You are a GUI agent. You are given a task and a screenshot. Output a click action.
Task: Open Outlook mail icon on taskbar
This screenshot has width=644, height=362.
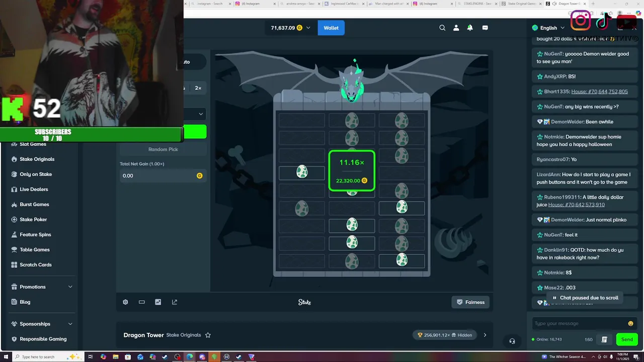140,357
